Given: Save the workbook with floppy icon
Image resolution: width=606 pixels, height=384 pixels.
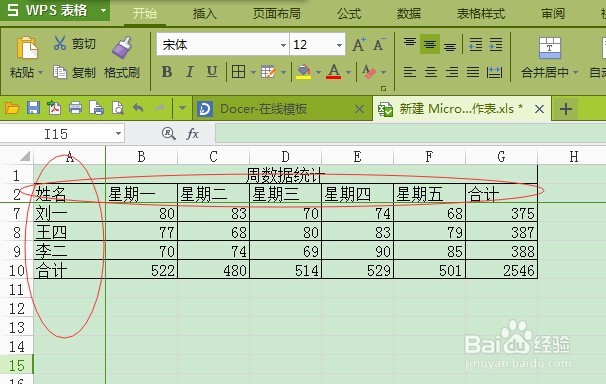Looking at the screenshot, I should (x=33, y=108).
